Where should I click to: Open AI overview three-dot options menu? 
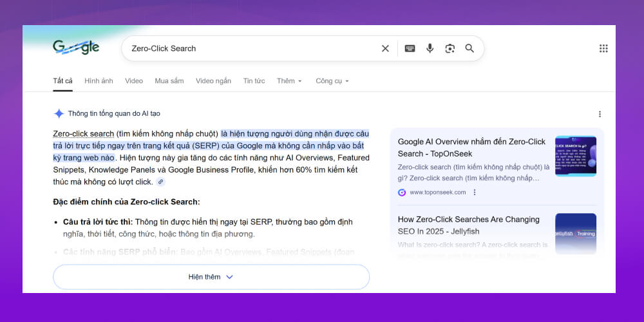tap(600, 114)
